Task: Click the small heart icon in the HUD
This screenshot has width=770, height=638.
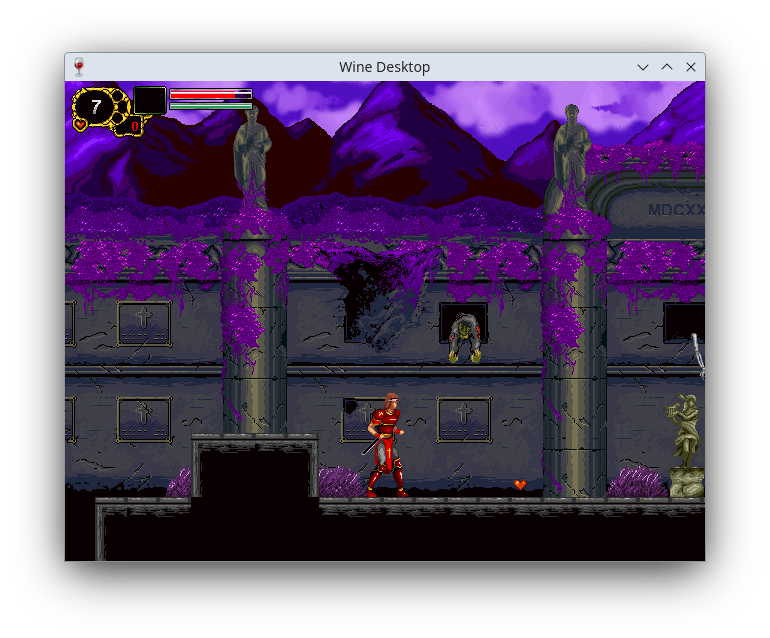Action: 80,125
